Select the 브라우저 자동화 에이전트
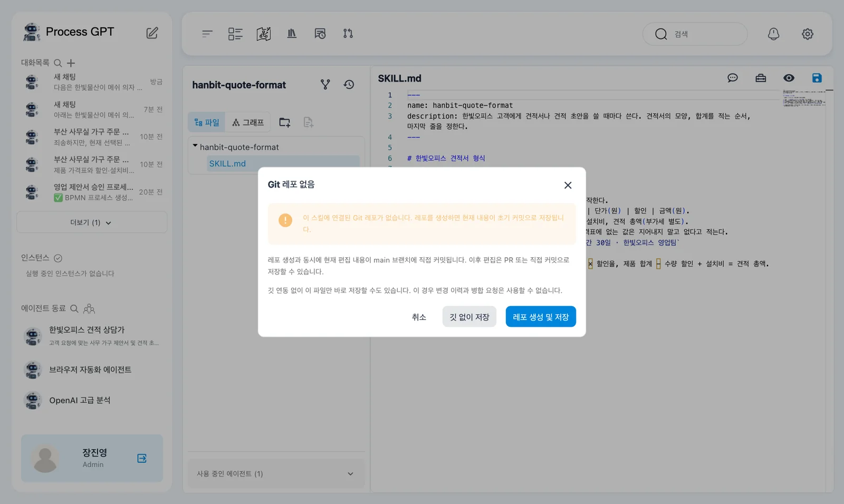 coord(92,370)
